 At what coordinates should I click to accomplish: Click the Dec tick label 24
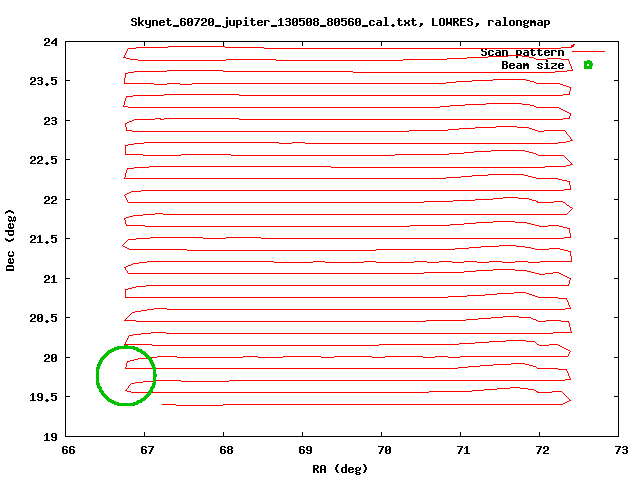[51, 42]
